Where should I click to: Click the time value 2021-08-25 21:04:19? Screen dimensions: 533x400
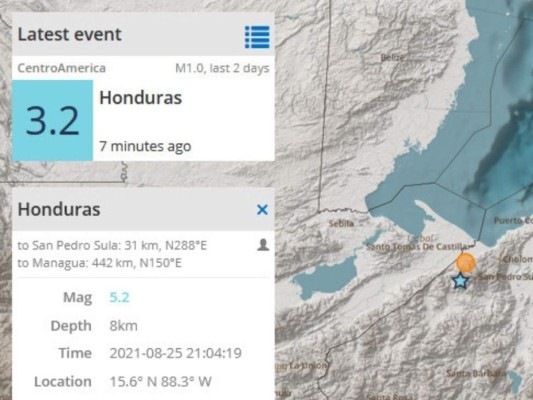point(175,353)
